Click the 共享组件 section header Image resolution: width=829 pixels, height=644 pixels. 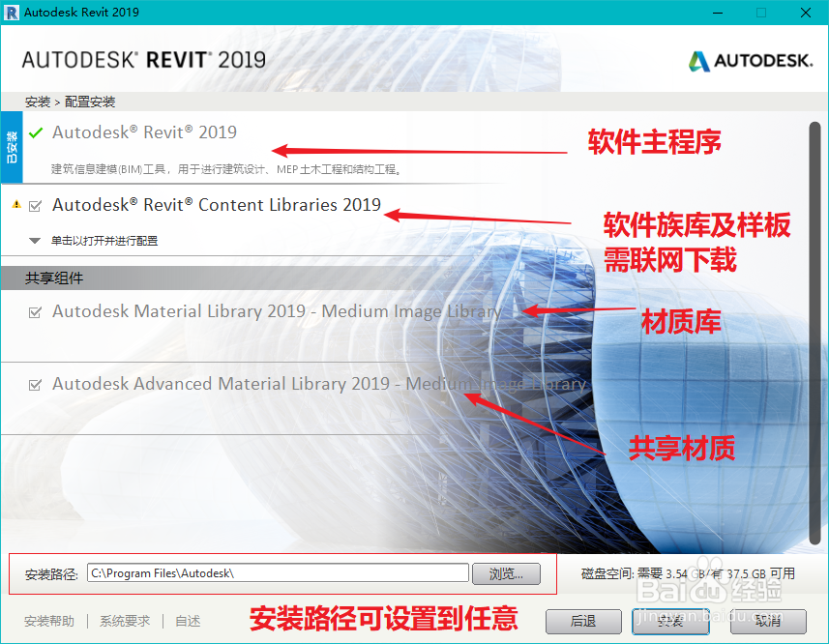coord(54,278)
